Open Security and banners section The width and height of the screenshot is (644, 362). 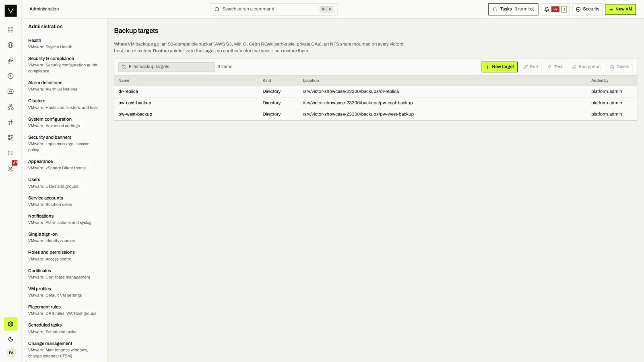64,144
